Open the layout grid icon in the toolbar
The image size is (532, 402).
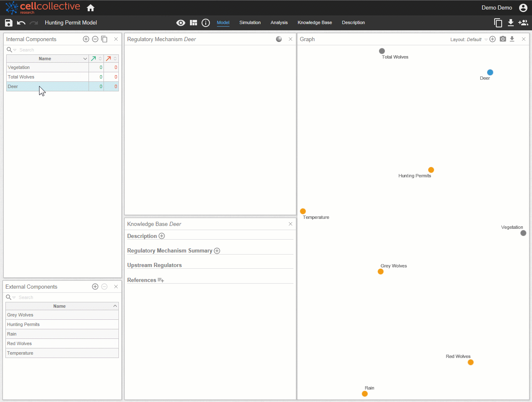coord(193,23)
